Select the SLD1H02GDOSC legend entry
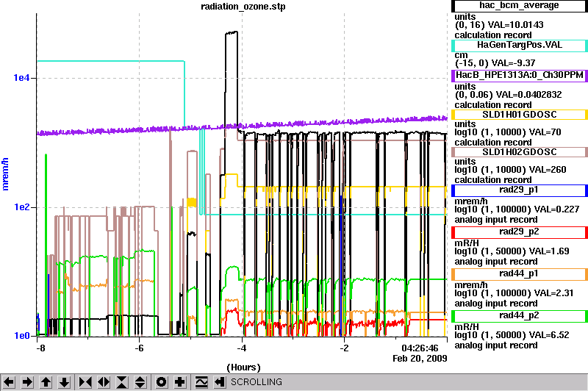 (x=520, y=152)
